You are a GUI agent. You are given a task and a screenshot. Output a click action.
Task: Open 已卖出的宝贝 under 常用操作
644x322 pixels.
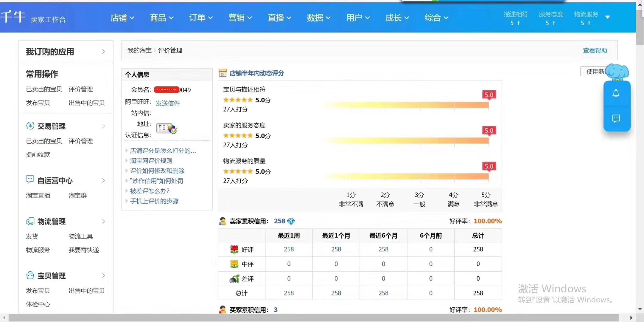(44, 89)
